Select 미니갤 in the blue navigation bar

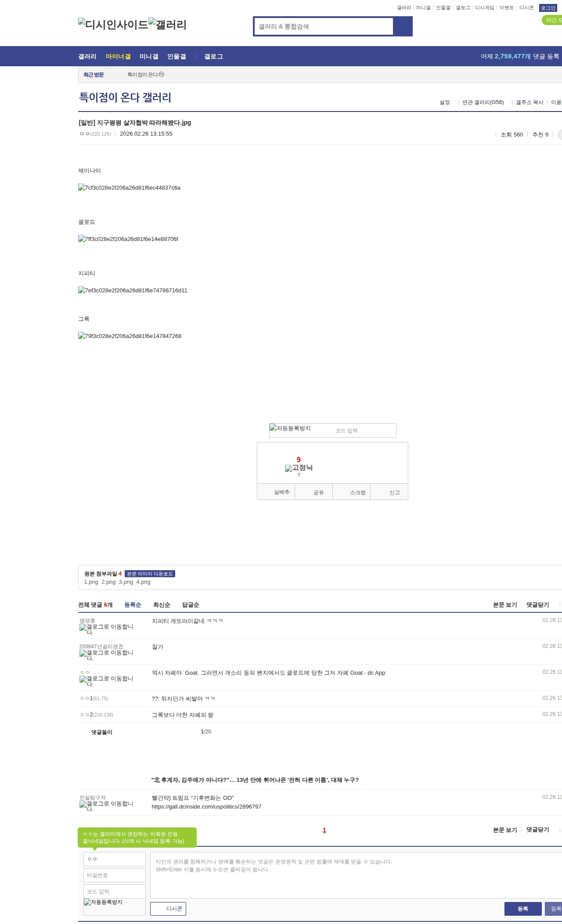pos(149,57)
